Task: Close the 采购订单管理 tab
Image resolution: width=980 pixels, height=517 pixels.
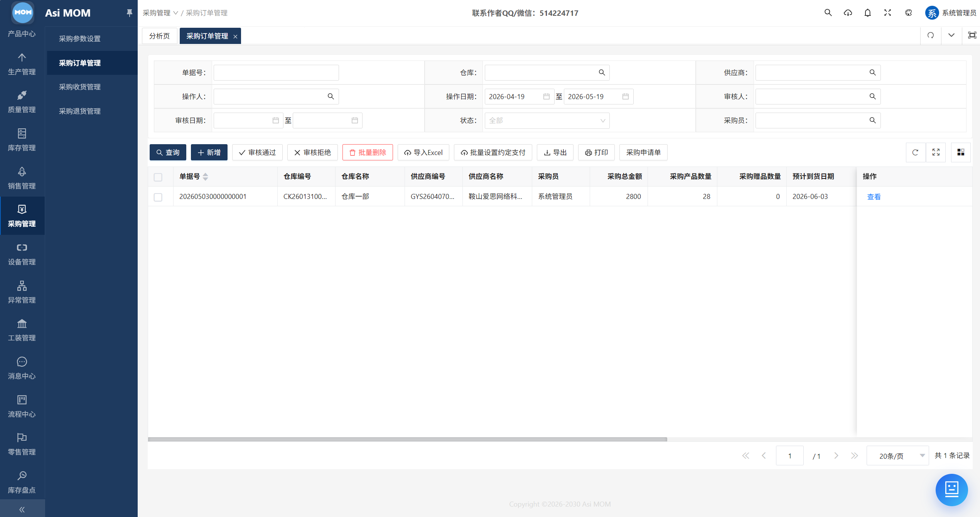Action: coord(235,36)
